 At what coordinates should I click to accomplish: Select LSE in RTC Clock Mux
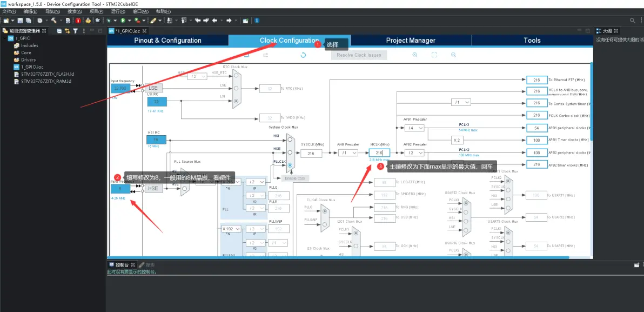tap(236, 88)
